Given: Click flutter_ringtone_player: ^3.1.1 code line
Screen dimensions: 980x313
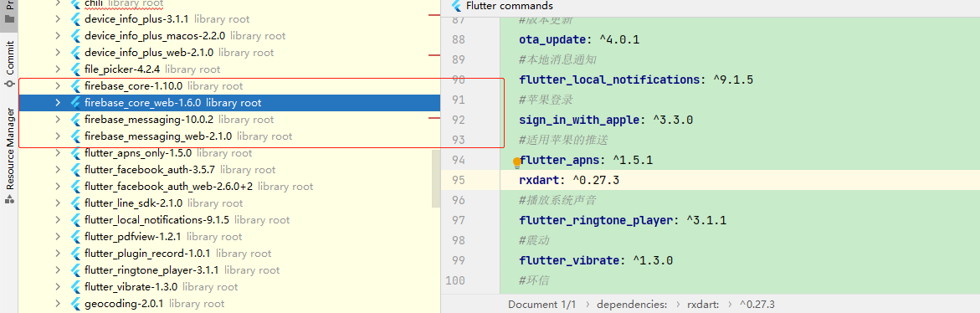Looking at the screenshot, I should pyautogui.click(x=623, y=220).
